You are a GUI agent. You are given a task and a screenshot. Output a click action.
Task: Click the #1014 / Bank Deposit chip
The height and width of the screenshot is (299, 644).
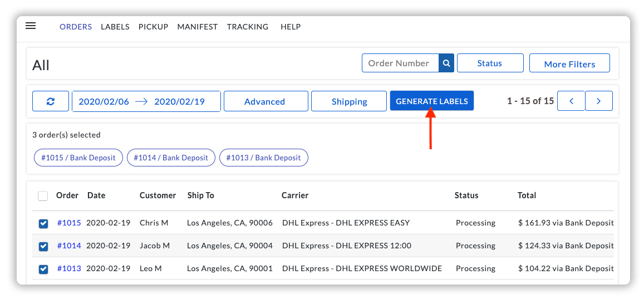pyautogui.click(x=171, y=158)
